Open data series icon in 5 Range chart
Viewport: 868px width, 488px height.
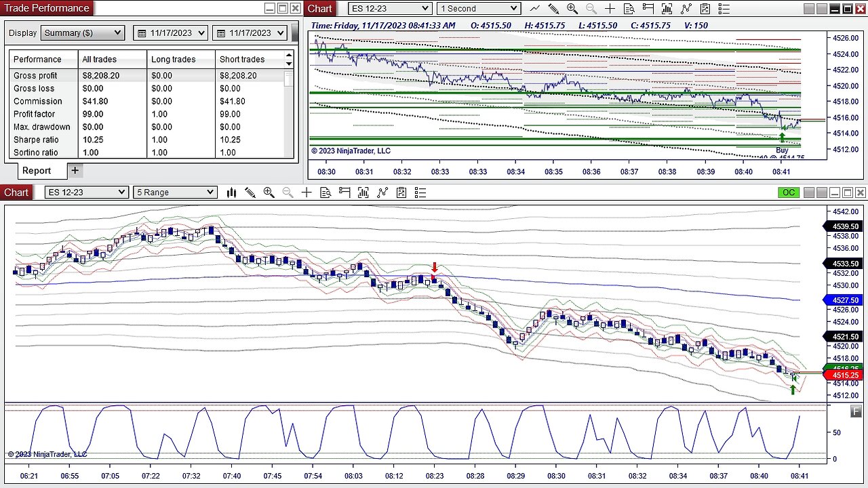coord(363,192)
